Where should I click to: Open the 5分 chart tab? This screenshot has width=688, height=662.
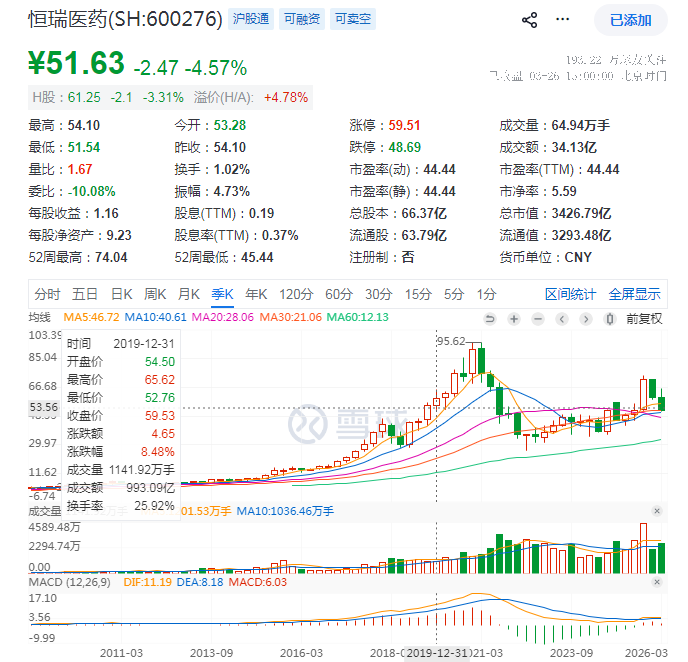click(454, 294)
